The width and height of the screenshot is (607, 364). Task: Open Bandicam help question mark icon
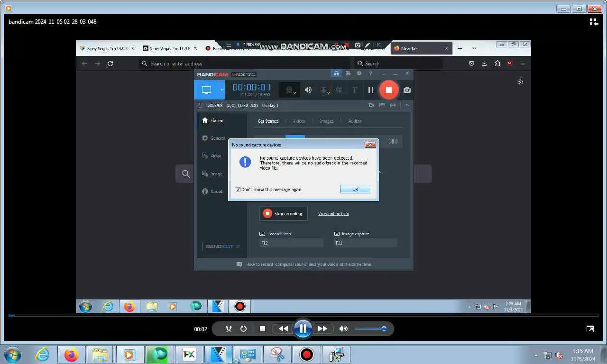point(371,73)
